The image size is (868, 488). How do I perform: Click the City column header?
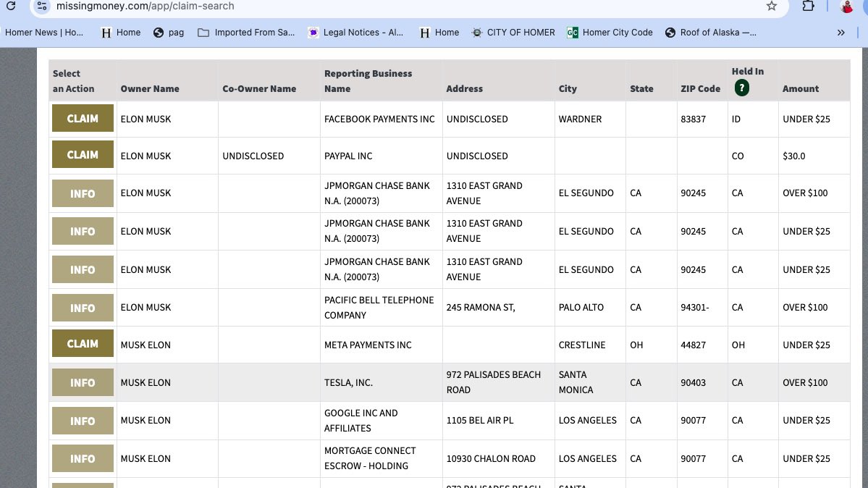coord(568,88)
